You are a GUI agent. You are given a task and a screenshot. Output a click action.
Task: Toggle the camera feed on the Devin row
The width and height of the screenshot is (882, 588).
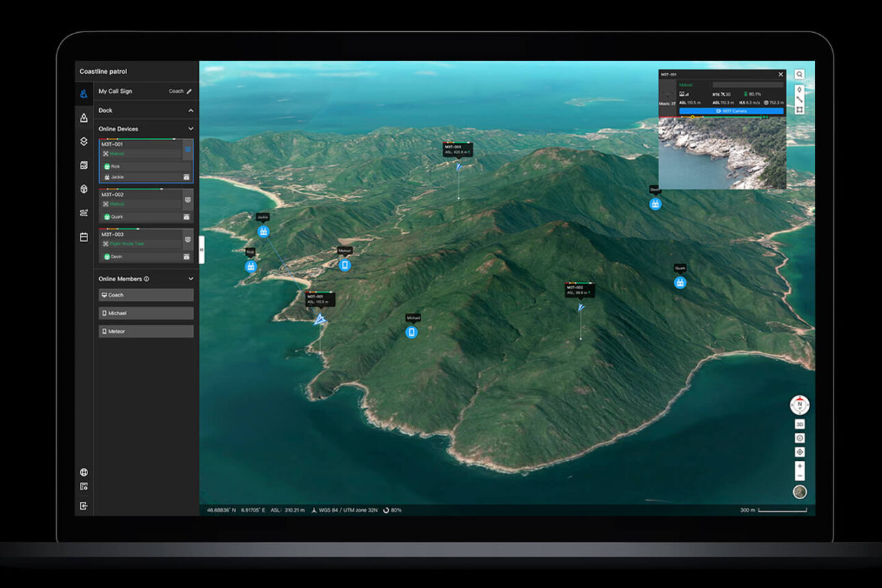click(x=187, y=256)
